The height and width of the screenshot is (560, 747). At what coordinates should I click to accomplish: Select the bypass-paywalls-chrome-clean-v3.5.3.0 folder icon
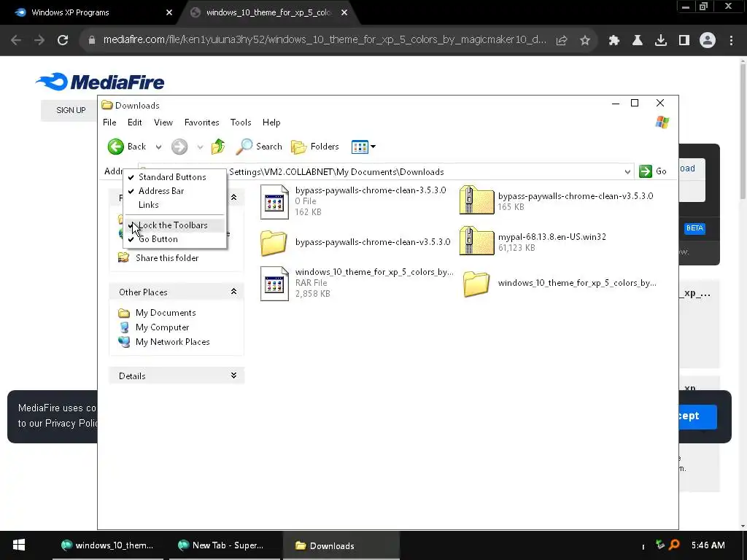[274, 243]
